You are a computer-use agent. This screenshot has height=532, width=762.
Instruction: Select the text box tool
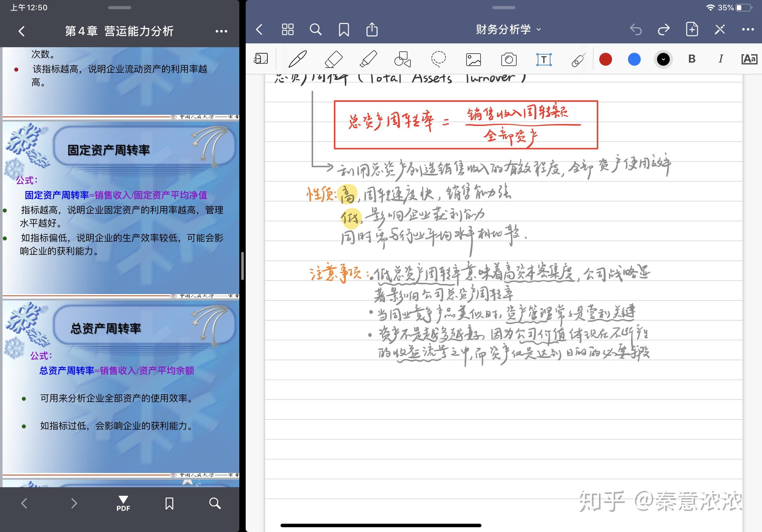(544, 60)
